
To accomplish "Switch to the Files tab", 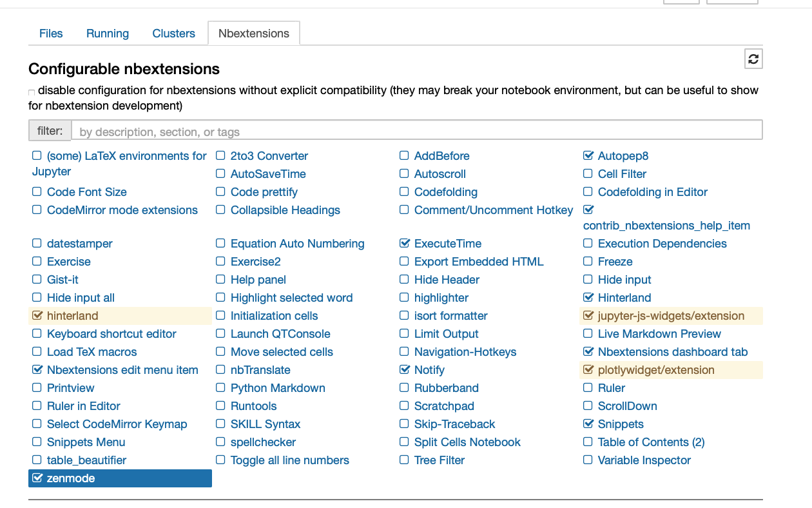I will coord(51,34).
